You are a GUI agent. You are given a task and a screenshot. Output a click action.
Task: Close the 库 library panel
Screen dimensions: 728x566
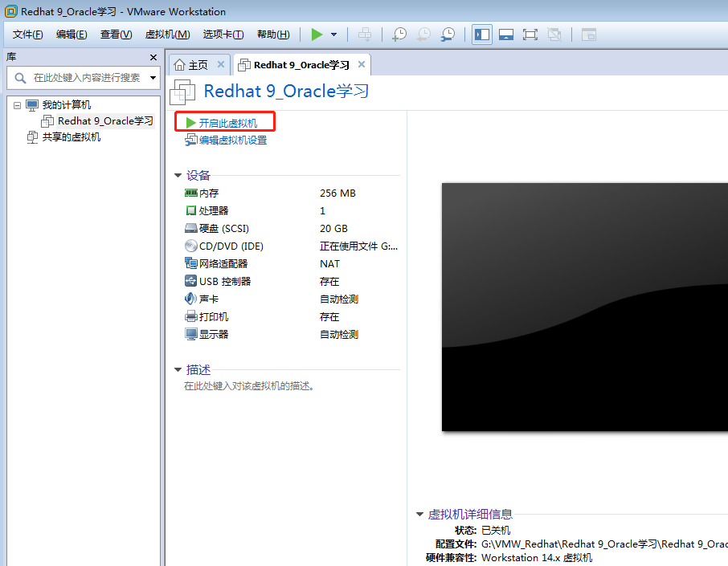(153, 57)
